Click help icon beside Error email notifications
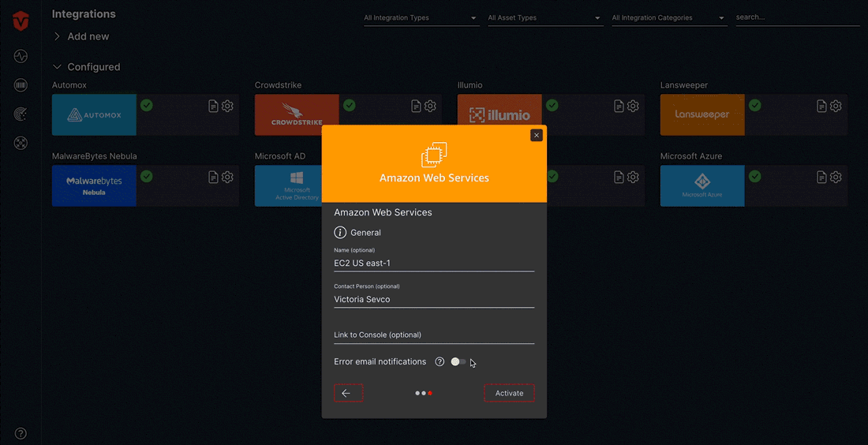The image size is (868, 445). pos(440,362)
